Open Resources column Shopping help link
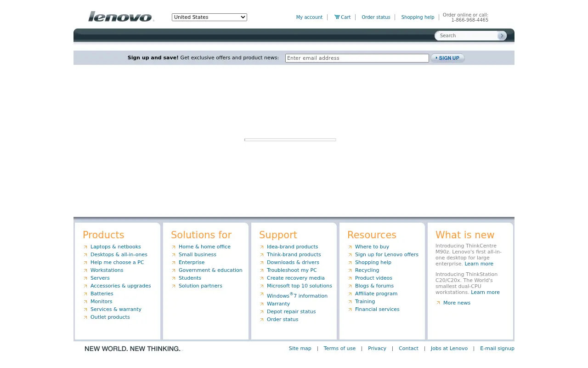Screen dimensions: 588x368 point(373,263)
